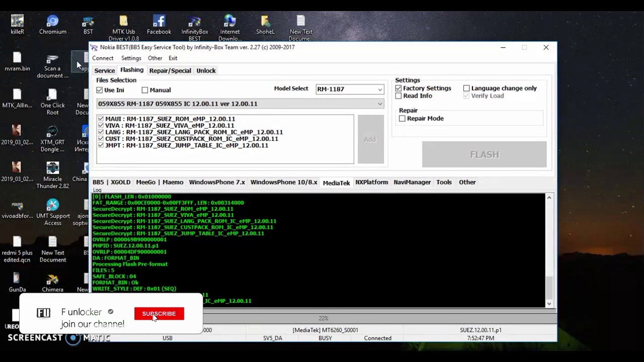Open XTM_GRT Dongle desktop icon

click(53, 139)
